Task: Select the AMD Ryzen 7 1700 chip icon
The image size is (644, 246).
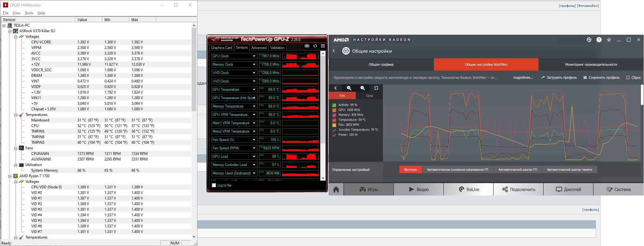Action: click(16, 176)
